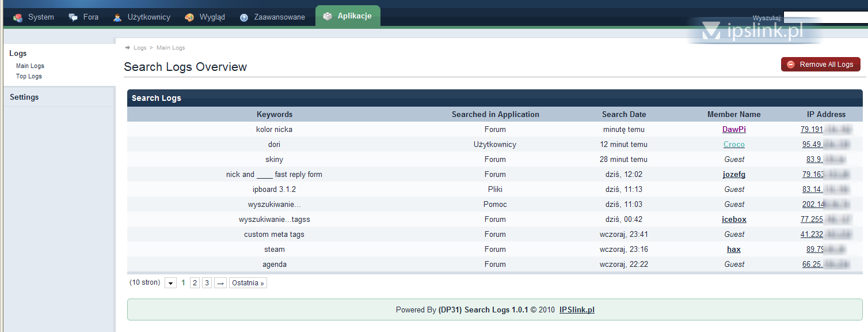Click the System tab icon

coord(18,17)
